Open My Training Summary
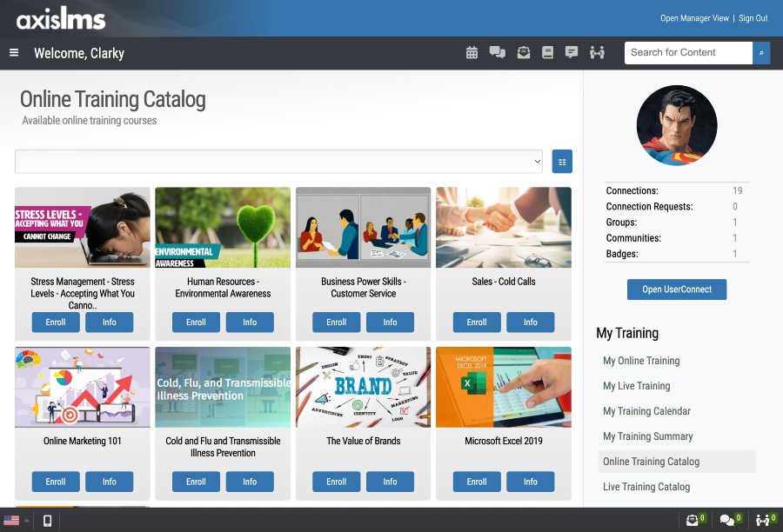 647,436
